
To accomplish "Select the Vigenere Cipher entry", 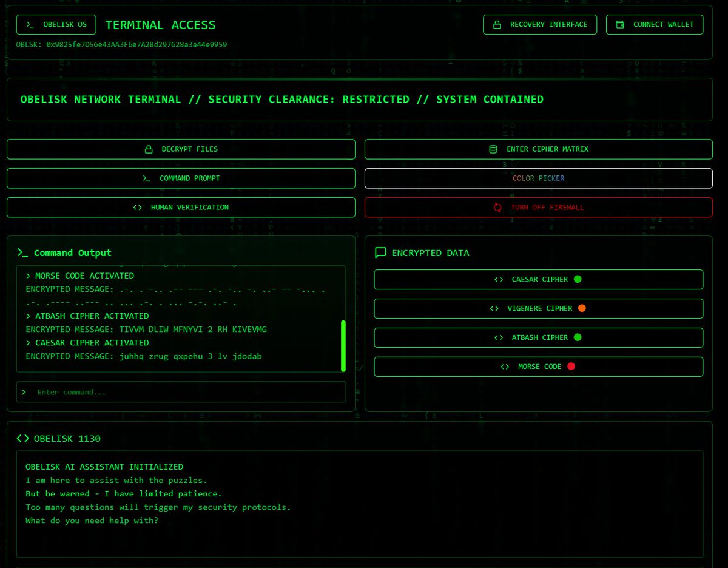I will click(x=539, y=309).
